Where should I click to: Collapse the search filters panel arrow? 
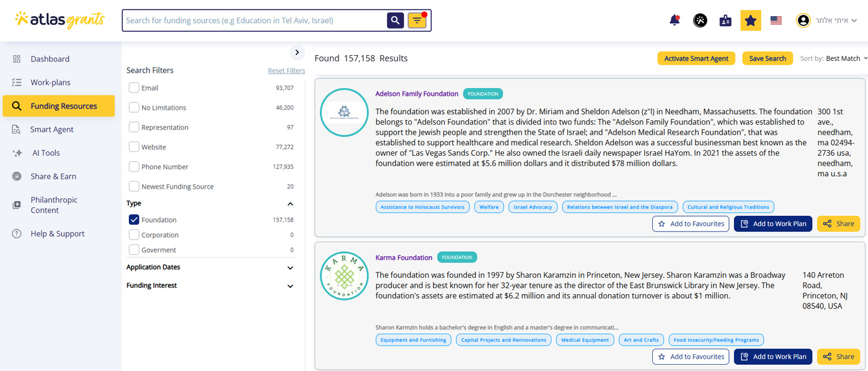coord(297,53)
